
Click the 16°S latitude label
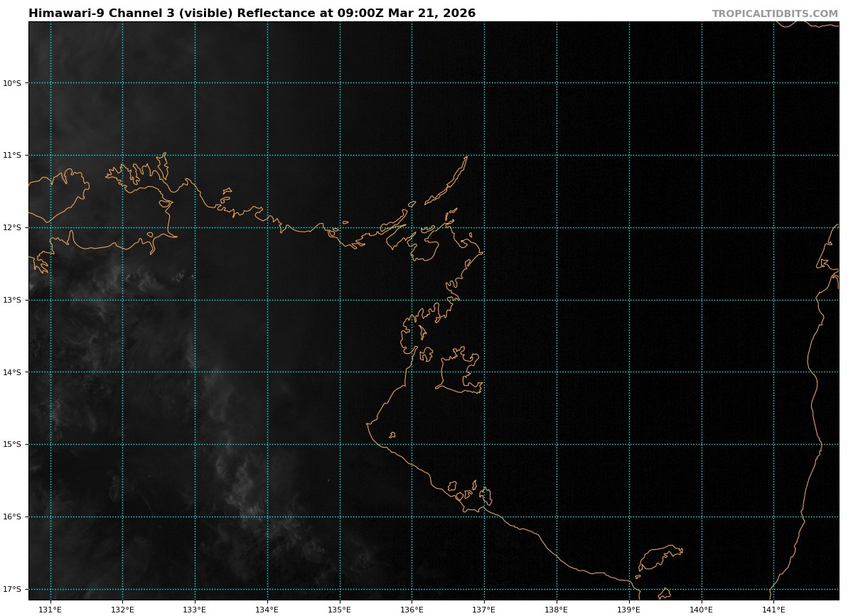(12, 517)
